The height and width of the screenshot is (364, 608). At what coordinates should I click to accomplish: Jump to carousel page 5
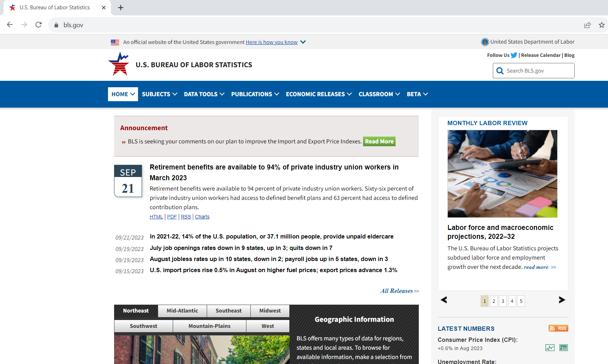[521, 301]
